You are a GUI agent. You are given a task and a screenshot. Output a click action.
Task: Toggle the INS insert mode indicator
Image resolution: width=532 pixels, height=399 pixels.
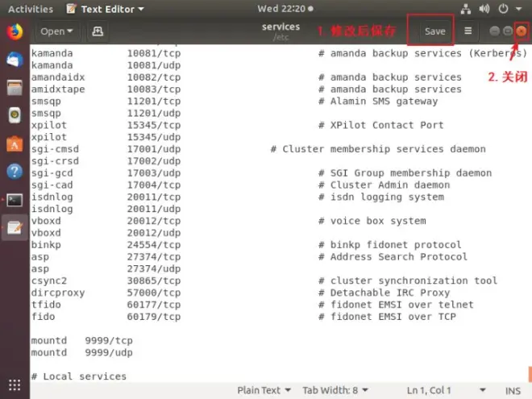pyautogui.click(x=513, y=391)
